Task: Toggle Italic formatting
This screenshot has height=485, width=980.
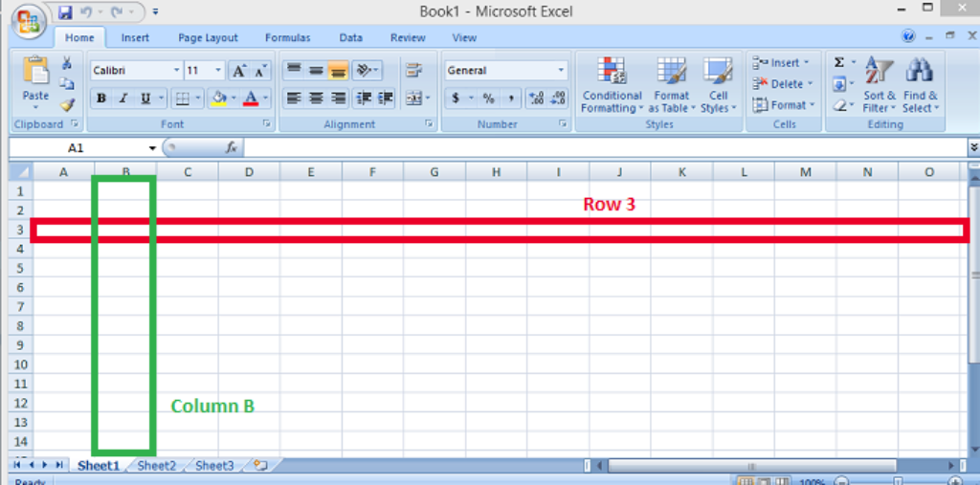Action: click(123, 98)
